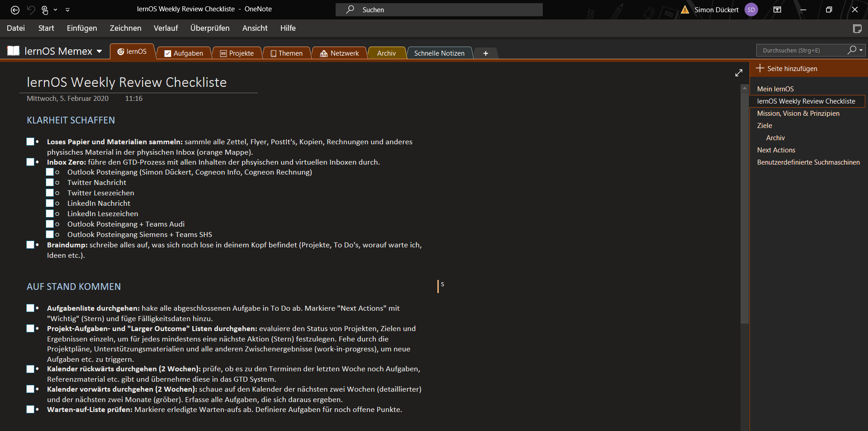Click scrollbar up arrow on page
Viewport: 868px width, 431px height.
pos(745,88)
